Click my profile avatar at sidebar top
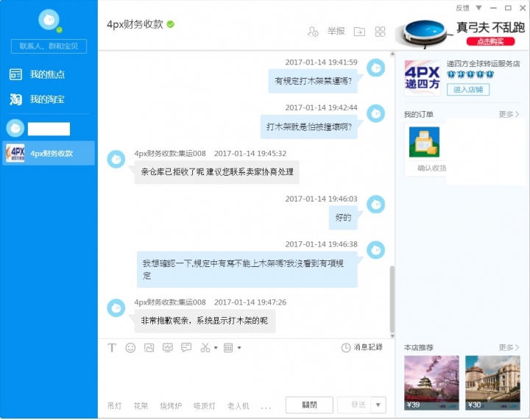Viewport: 530px width, 420px height. point(49,20)
